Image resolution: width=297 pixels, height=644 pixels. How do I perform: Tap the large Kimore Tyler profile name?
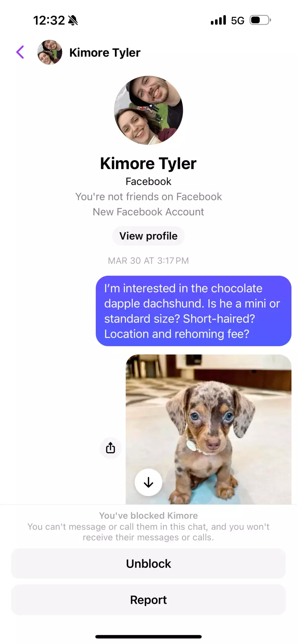[148, 163]
